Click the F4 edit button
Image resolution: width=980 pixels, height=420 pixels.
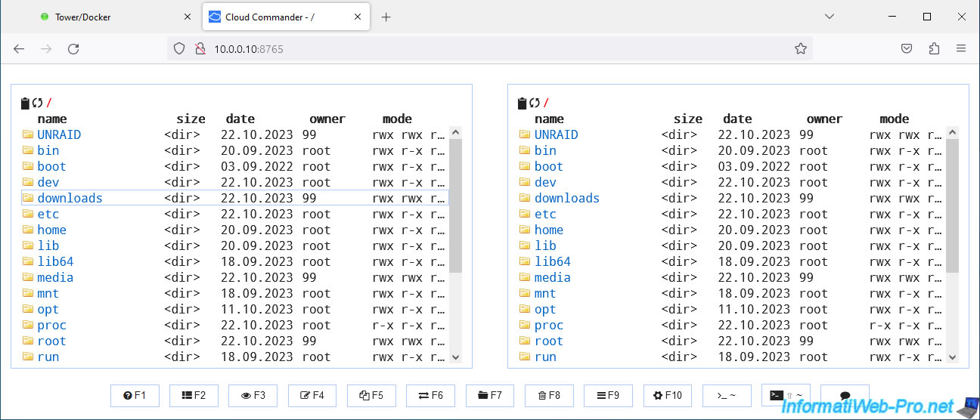click(312, 395)
